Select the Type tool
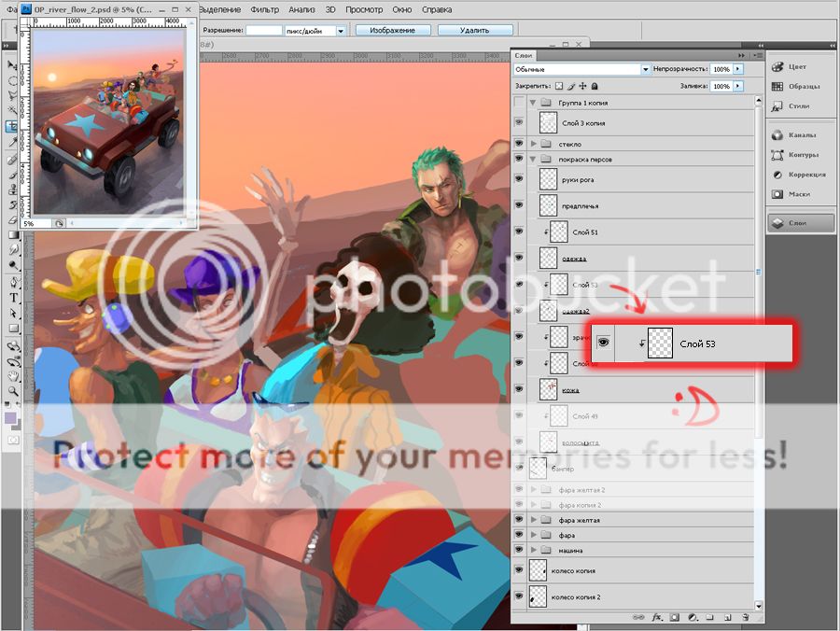 coord(12,298)
